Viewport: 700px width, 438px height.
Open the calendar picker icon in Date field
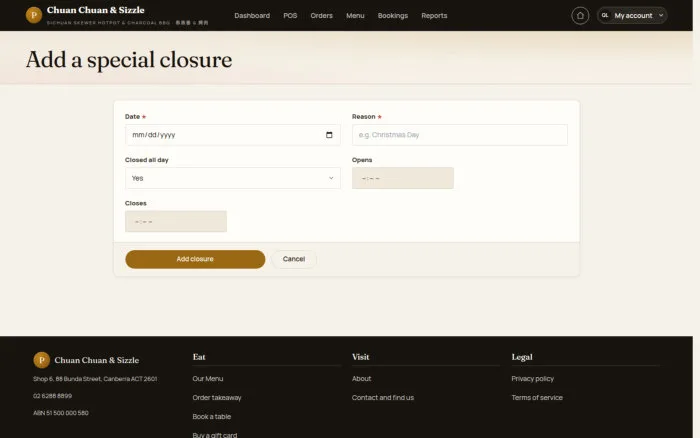329,135
